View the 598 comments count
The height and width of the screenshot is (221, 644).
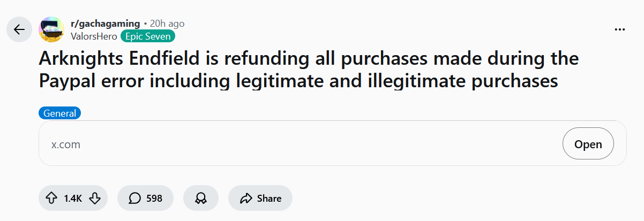(x=154, y=198)
